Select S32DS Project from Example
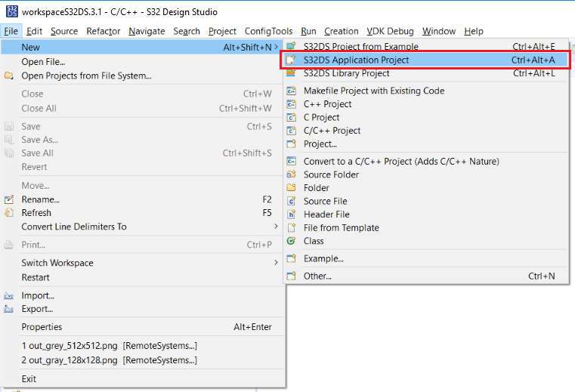The height and width of the screenshot is (392, 575). coord(360,47)
